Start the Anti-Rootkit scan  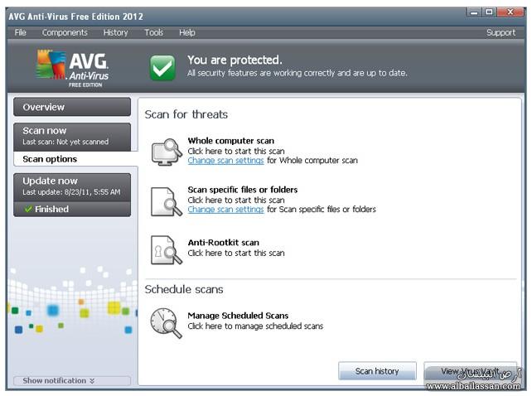[x=223, y=243]
